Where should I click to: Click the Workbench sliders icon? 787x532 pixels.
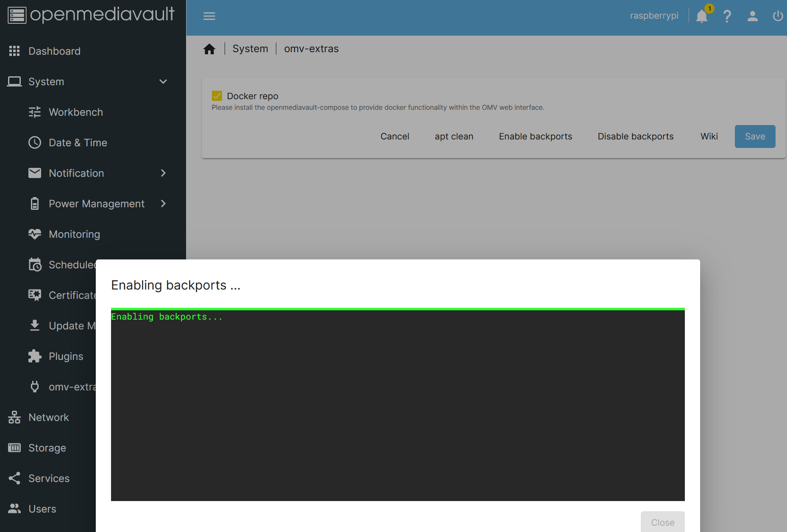click(34, 112)
